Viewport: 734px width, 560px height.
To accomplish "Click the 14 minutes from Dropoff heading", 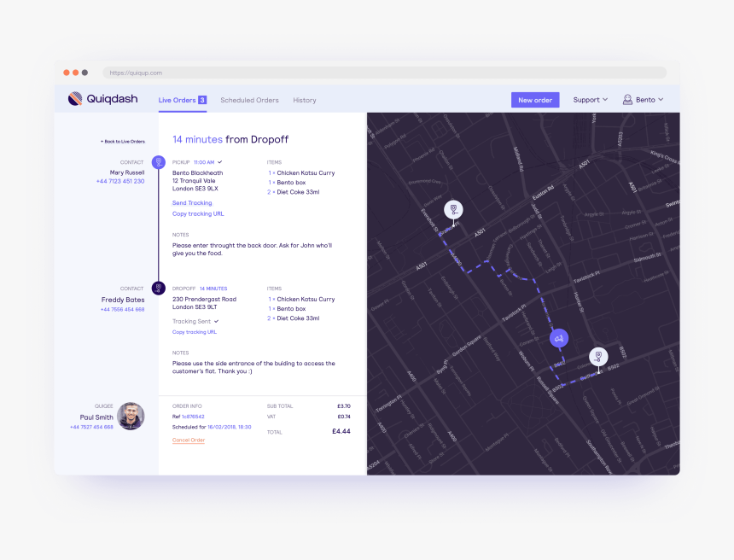I will pos(230,139).
